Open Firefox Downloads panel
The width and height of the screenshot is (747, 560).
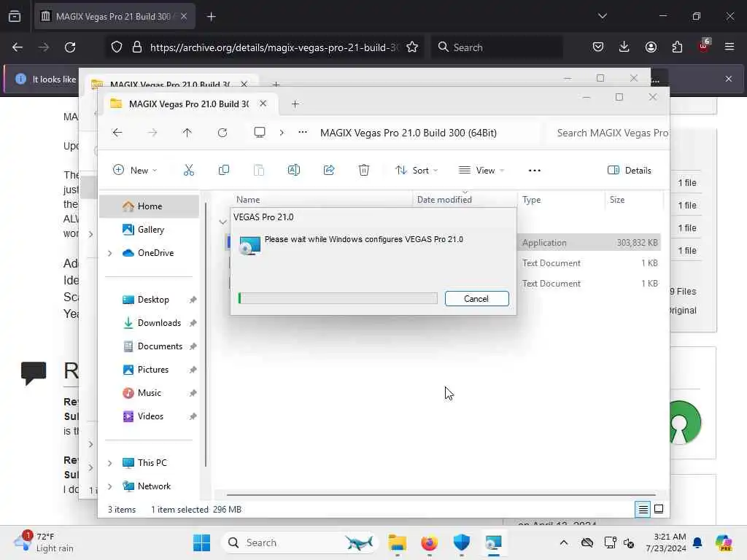coord(624,47)
